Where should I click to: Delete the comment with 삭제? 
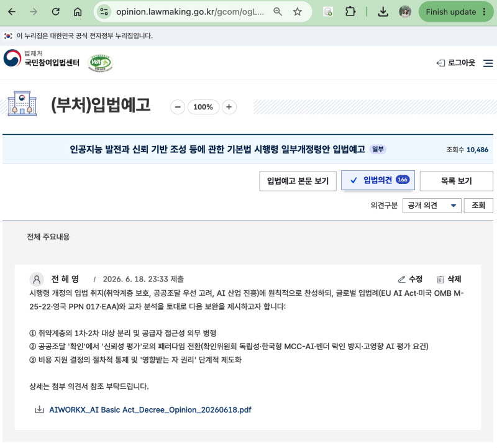pyautogui.click(x=449, y=279)
